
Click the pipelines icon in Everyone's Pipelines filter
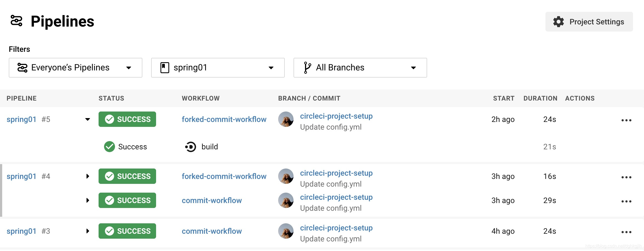[22, 68]
